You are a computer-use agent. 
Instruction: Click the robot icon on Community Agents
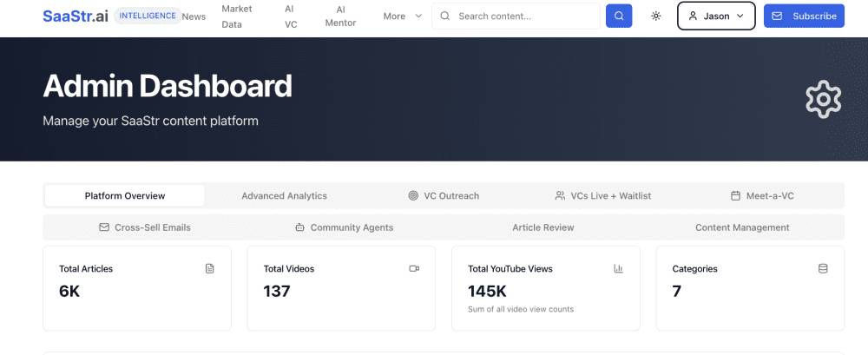(300, 227)
